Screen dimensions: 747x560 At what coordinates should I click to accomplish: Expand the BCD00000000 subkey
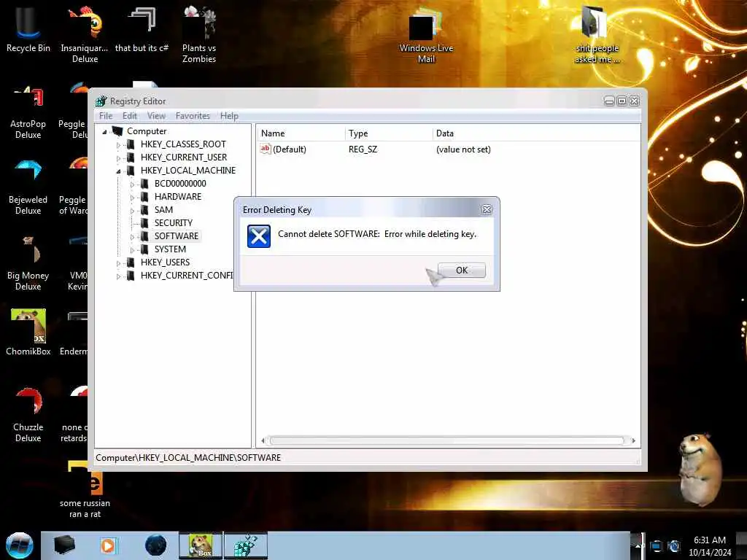[x=132, y=184]
